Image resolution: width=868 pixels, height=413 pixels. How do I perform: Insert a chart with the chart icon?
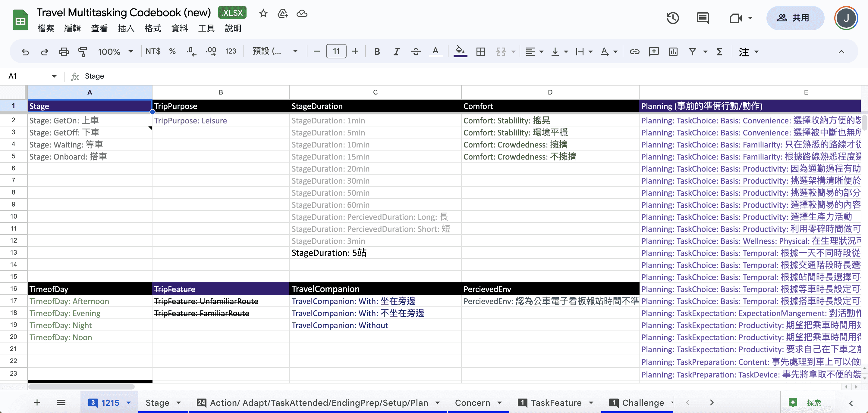[673, 52]
